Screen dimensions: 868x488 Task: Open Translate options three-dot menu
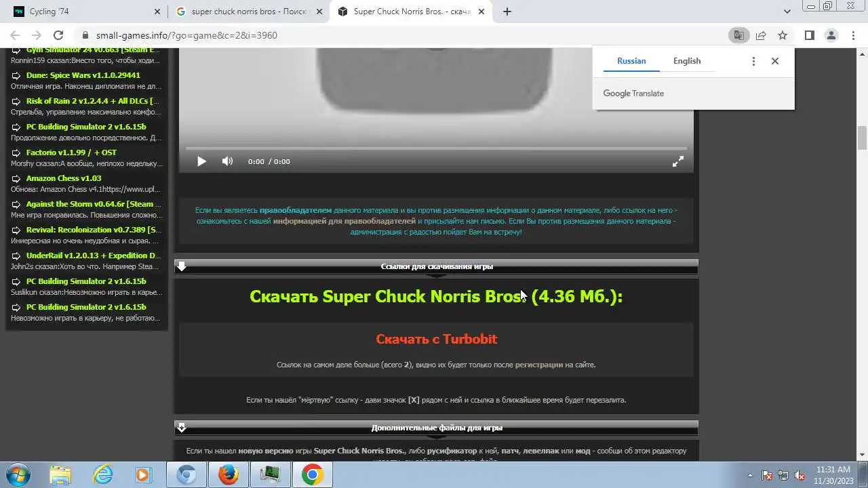coord(753,61)
